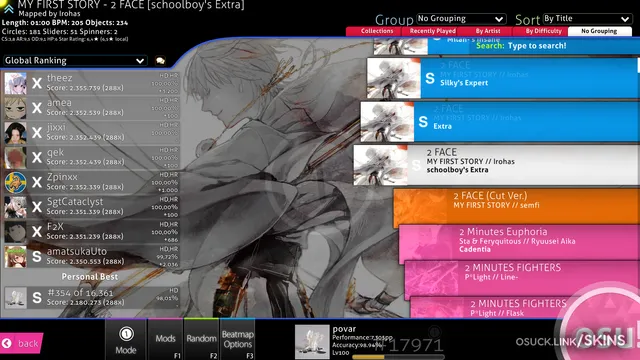Select F2X's avatar in leaderboard
This screenshot has height=360, width=640.
(x=16, y=232)
